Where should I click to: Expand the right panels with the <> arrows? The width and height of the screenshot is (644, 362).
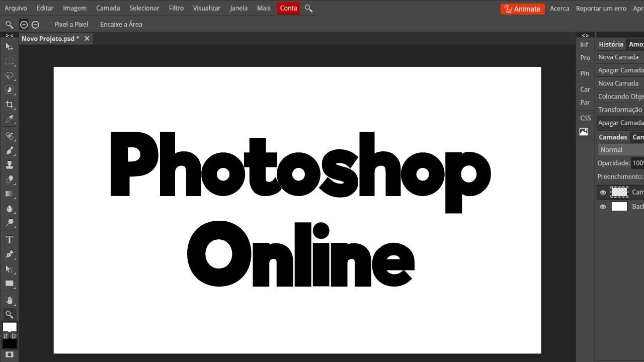[x=585, y=35]
